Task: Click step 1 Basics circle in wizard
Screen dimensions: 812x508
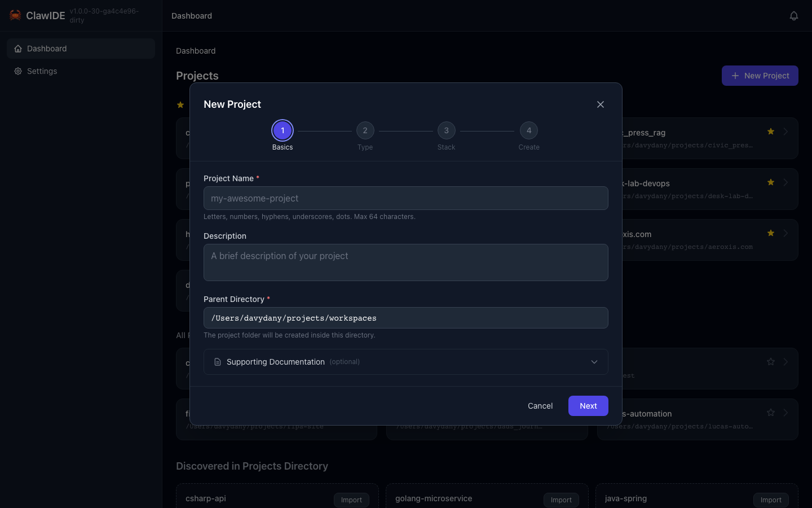Action: (x=283, y=130)
